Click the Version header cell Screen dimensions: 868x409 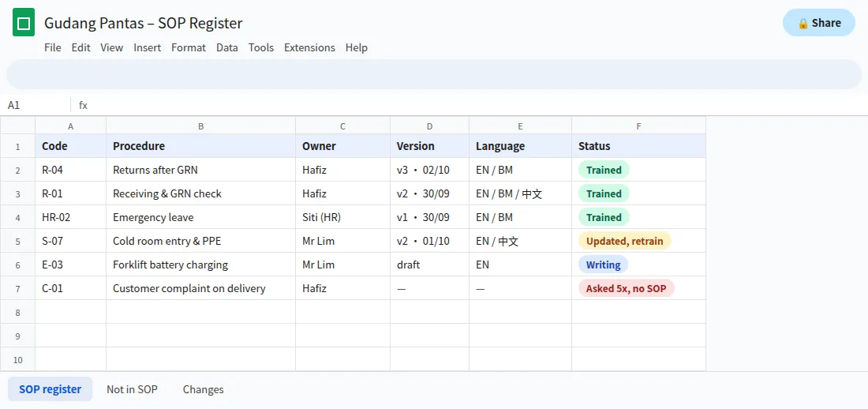pyautogui.click(x=429, y=146)
